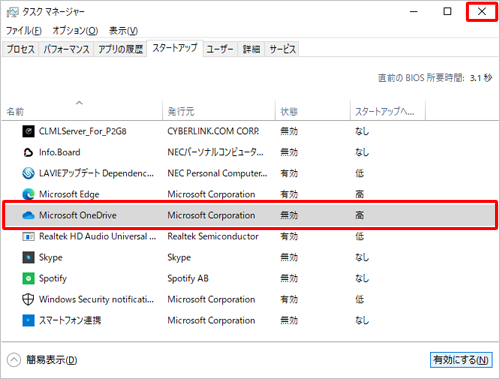Open the ファイル(F) menu

point(24,31)
